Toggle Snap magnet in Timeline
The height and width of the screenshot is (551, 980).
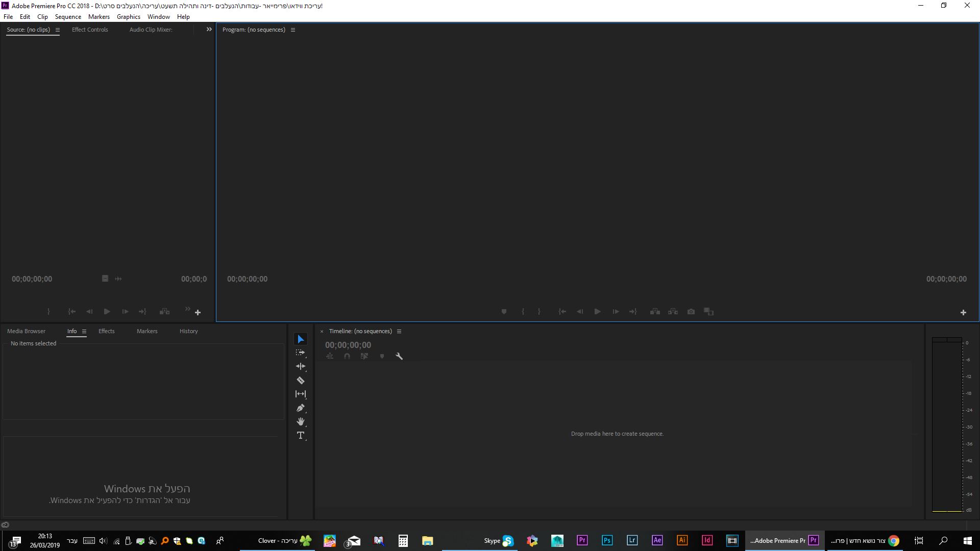point(347,357)
